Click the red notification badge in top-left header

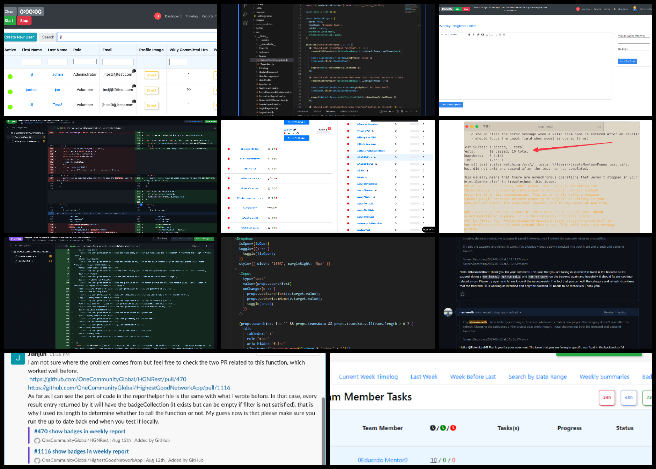[x=157, y=16]
